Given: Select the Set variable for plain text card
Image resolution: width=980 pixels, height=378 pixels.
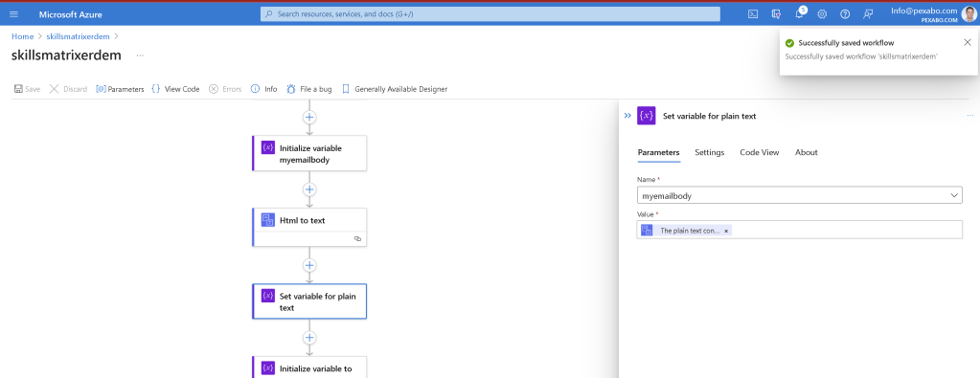Looking at the screenshot, I should pos(309,301).
